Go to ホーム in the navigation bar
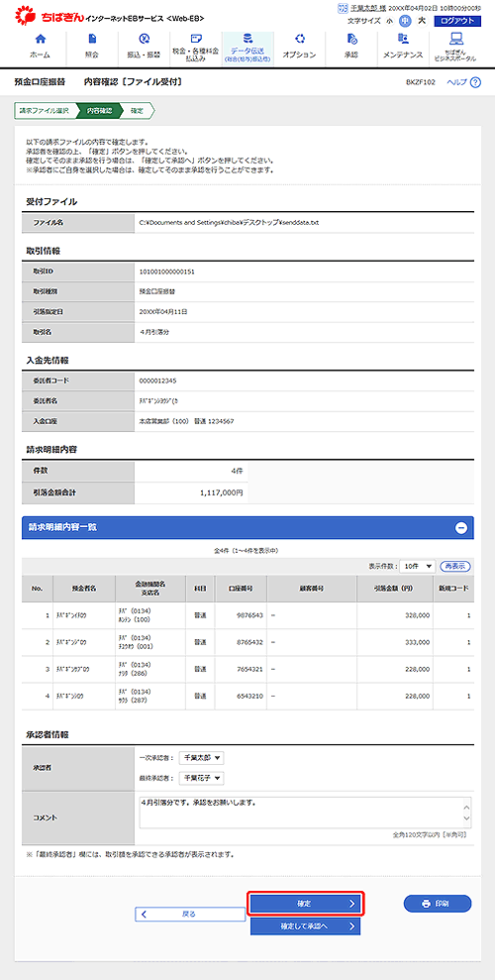 [41, 47]
